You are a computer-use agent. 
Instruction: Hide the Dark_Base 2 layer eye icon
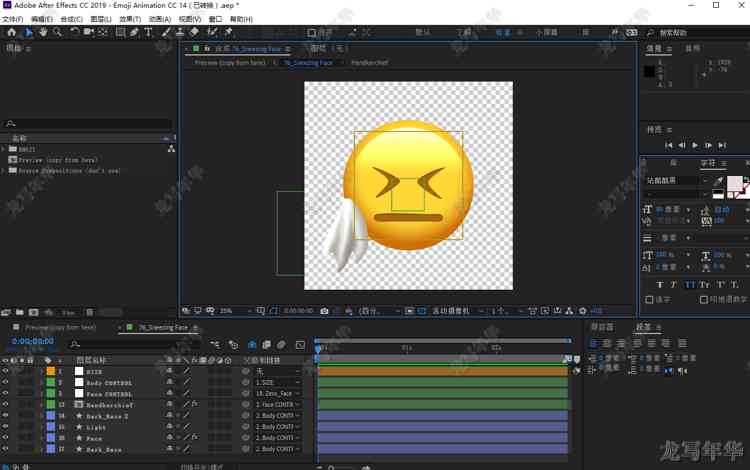pos(5,415)
